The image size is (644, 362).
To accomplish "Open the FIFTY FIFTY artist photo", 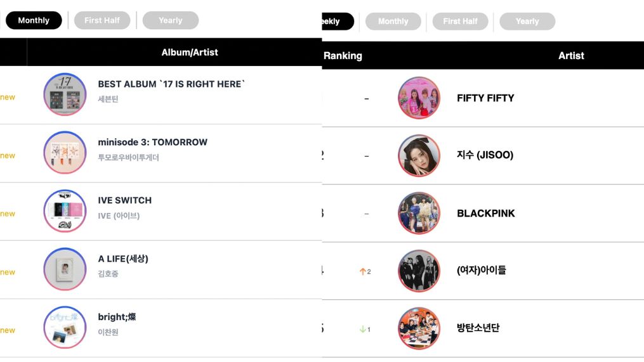I will click(x=419, y=98).
